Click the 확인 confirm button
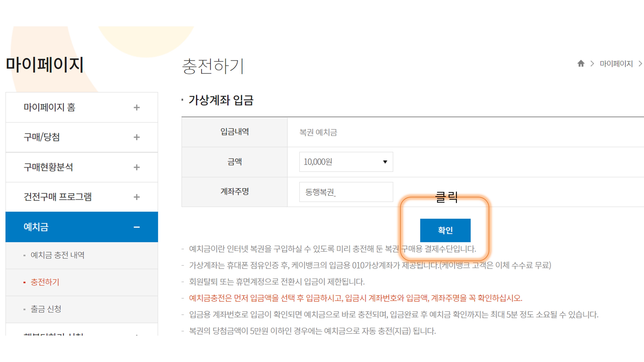The image size is (644, 362). coord(445,230)
